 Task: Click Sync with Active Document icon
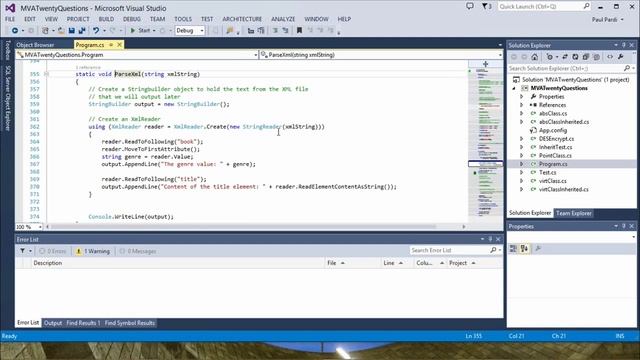click(564, 57)
